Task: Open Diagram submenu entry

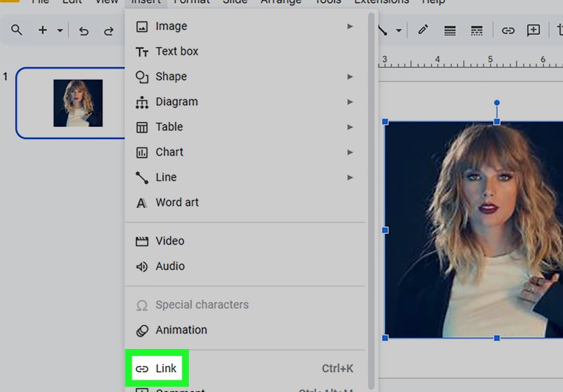Action: click(x=245, y=102)
